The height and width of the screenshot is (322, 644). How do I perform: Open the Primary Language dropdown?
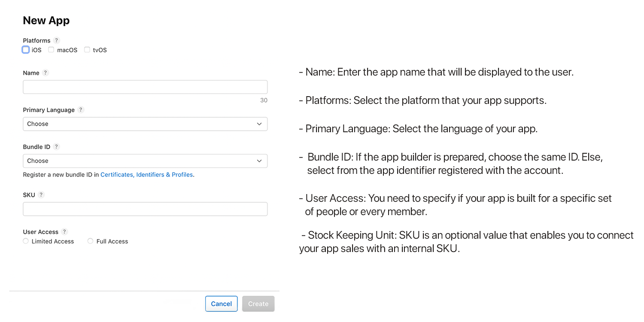click(145, 124)
